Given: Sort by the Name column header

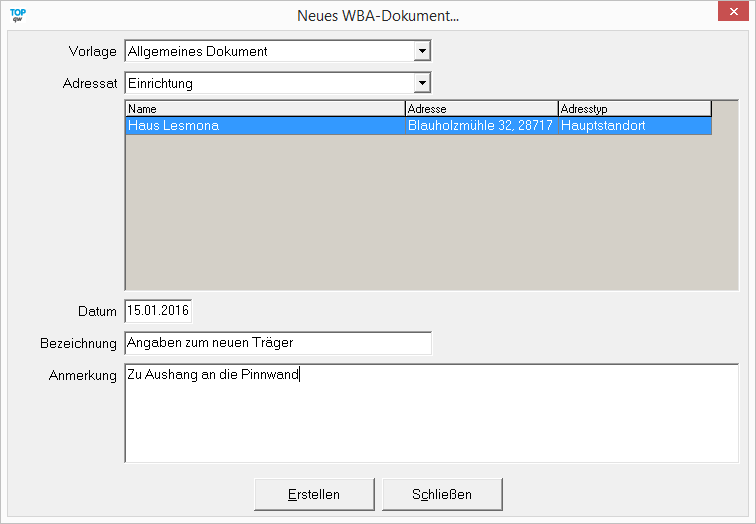Looking at the screenshot, I should pos(265,108).
